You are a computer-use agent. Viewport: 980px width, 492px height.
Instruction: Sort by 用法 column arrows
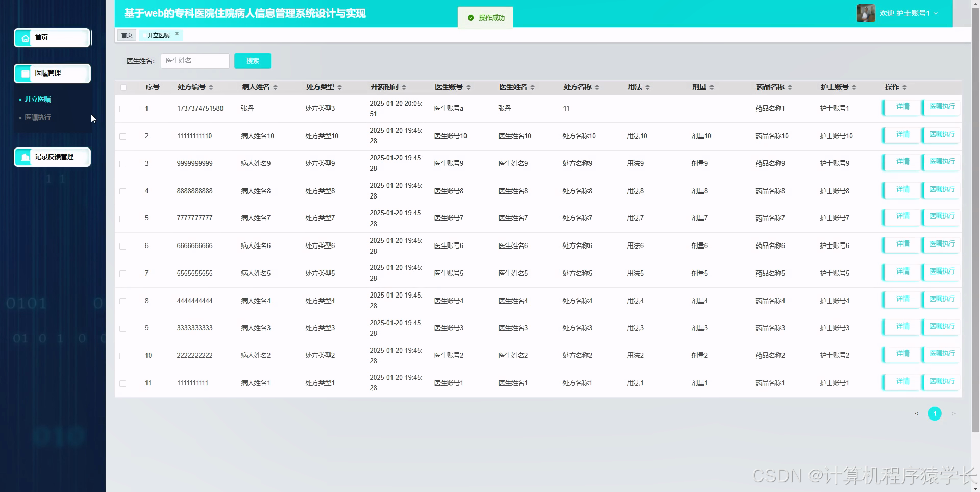tap(647, 87)
